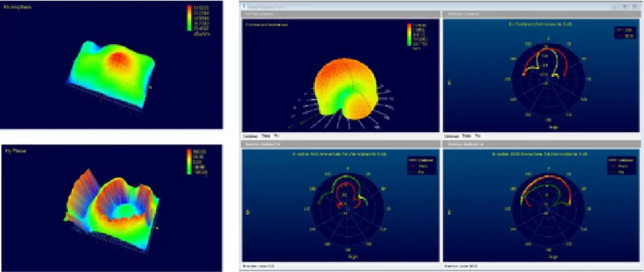Open Phi tab under top-right polar plot
The height and width of the screenshot is (272, 644).
[479, 135]
